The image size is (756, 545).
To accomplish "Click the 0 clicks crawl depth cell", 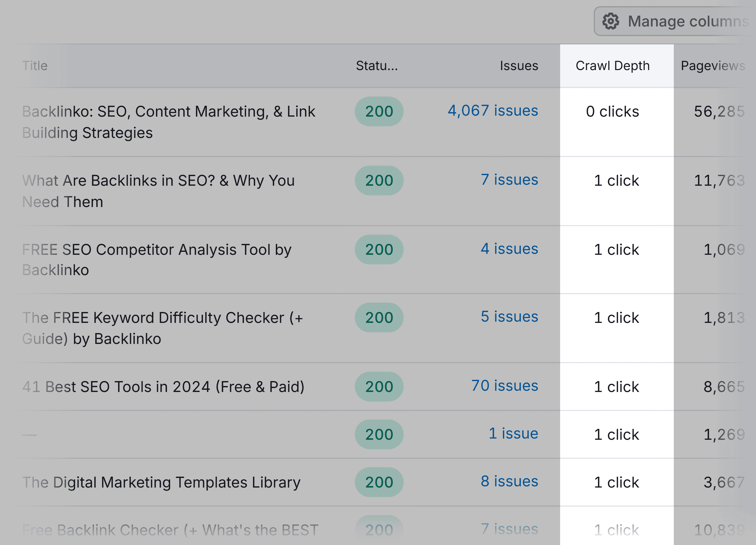I will [613, 111].
